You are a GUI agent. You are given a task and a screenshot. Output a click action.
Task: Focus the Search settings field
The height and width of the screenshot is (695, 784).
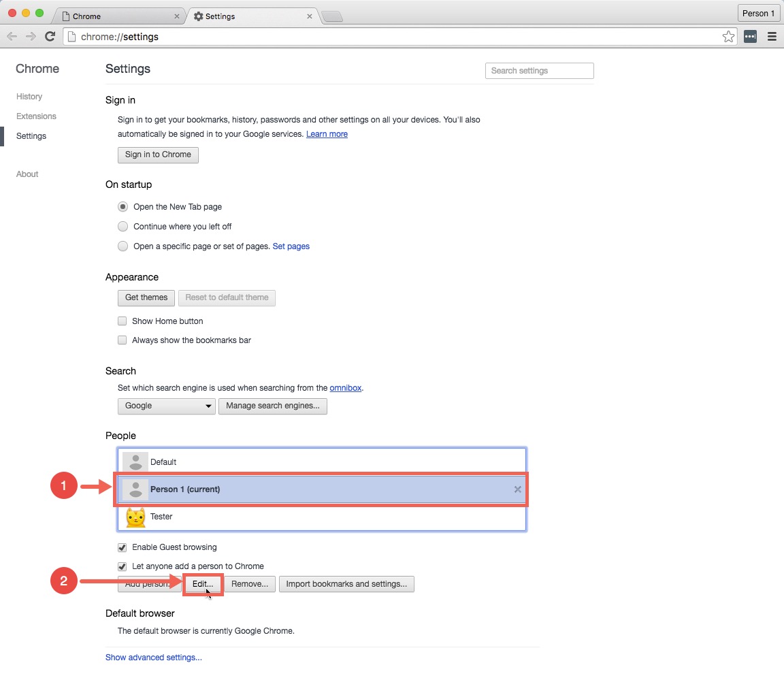(x=540, y=71)
